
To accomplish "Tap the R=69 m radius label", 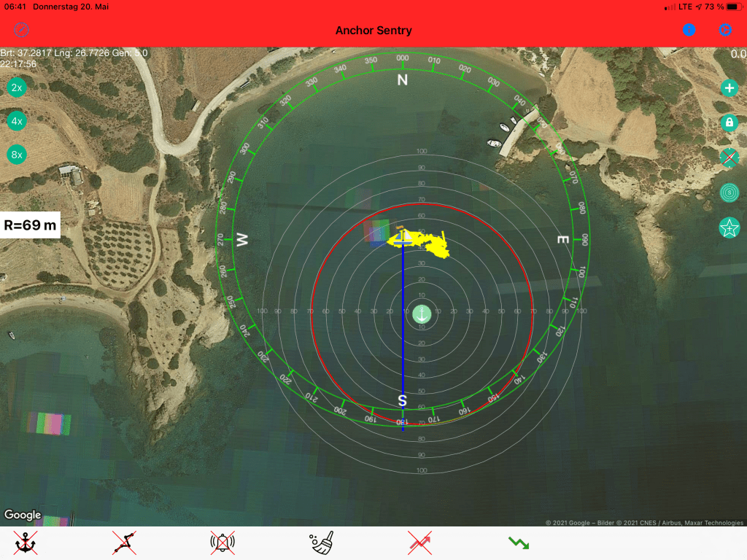I will 30,225.
